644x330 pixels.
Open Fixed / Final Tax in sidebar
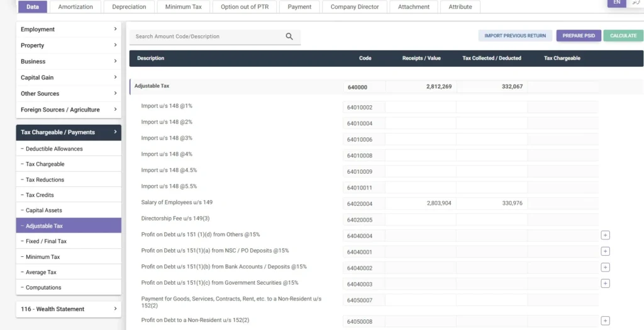pyautogui.click(x=69, y=241)
